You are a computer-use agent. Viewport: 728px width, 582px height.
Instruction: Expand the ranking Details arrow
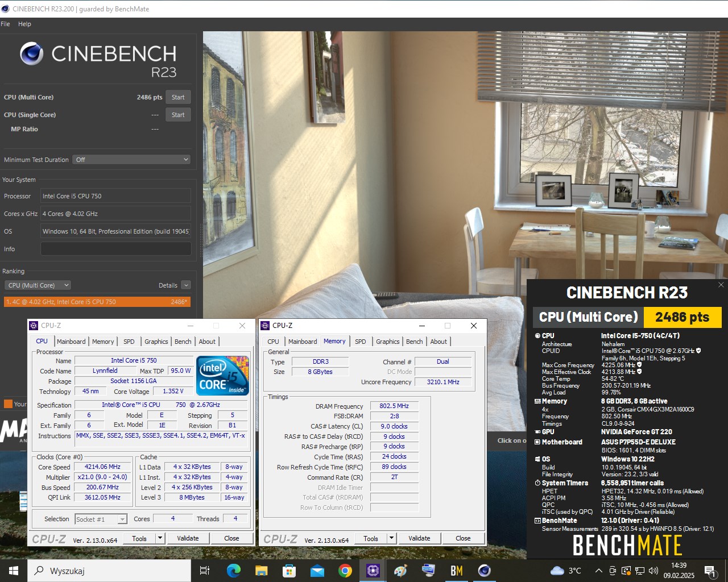click(186, 285)
